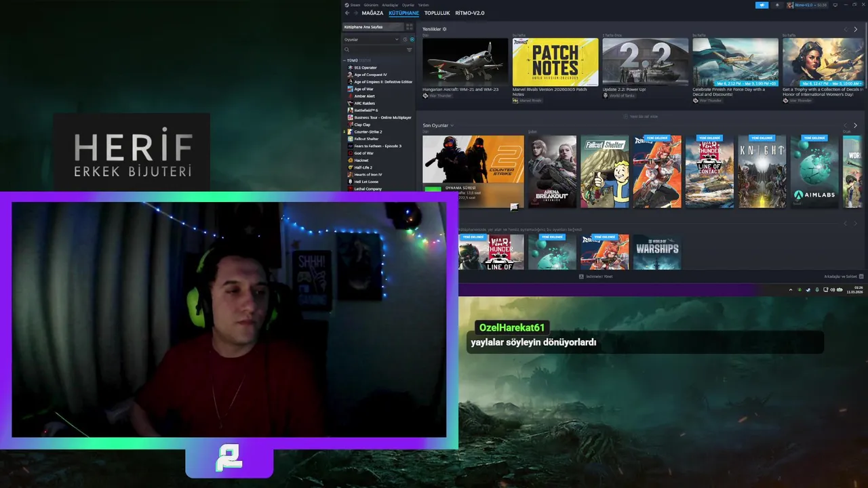Open Arena Breakout Infinite game card
Viewport: 868px width, 488px height.
[552, 171]
